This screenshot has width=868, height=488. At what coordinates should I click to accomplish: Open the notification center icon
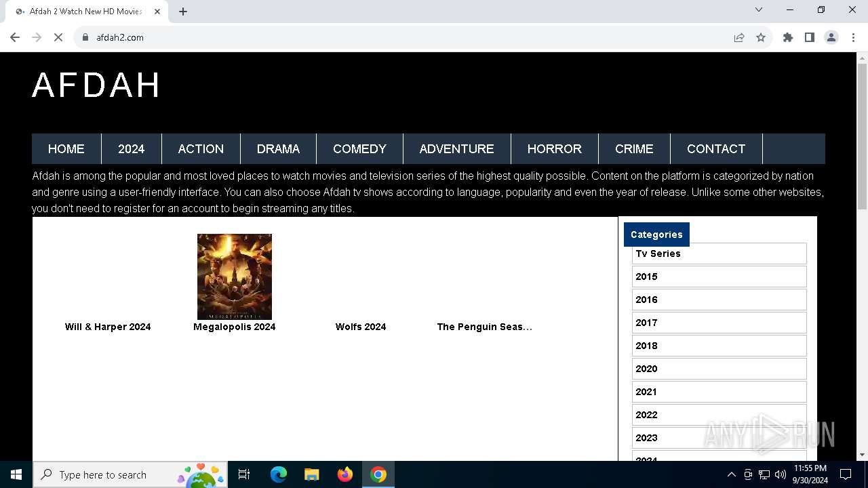coord(846,474)
